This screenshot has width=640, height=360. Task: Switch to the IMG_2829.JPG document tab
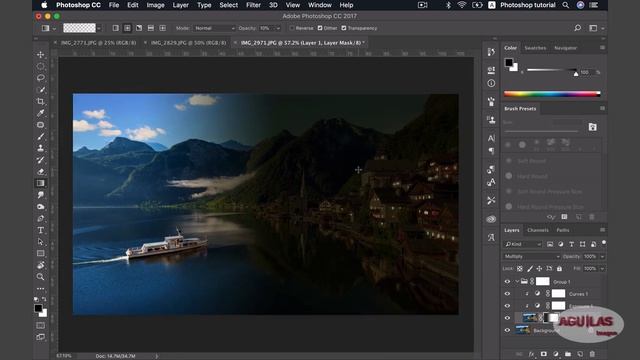click(188, 42)
